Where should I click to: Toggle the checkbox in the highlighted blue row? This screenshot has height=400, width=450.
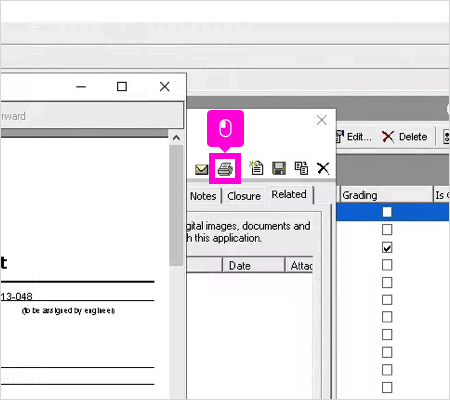click(387, 212)
